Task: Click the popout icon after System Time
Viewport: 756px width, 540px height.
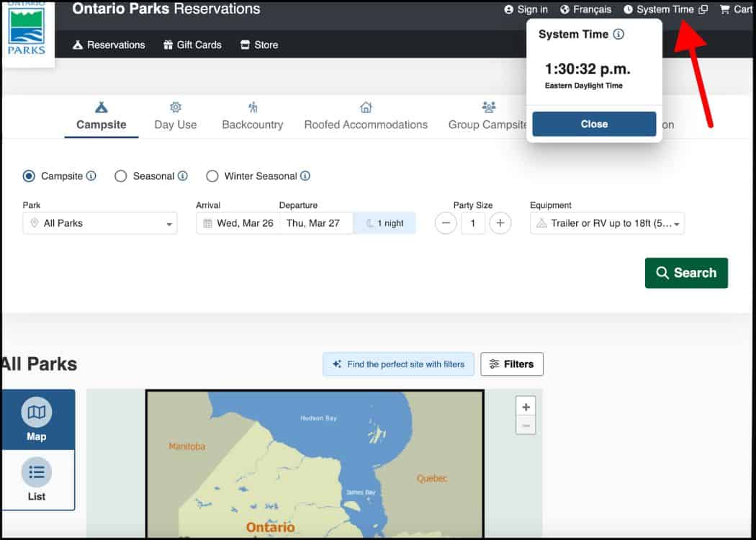Action: (703, 9)
